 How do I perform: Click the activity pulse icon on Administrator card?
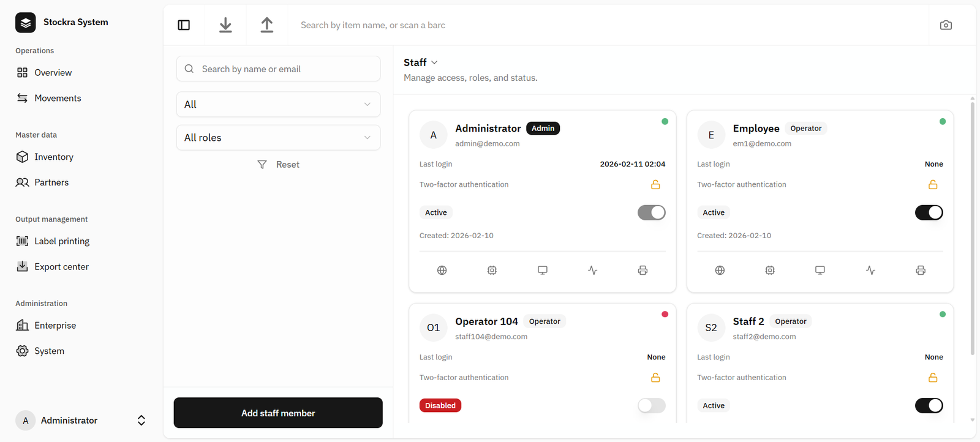click(592, 270)
